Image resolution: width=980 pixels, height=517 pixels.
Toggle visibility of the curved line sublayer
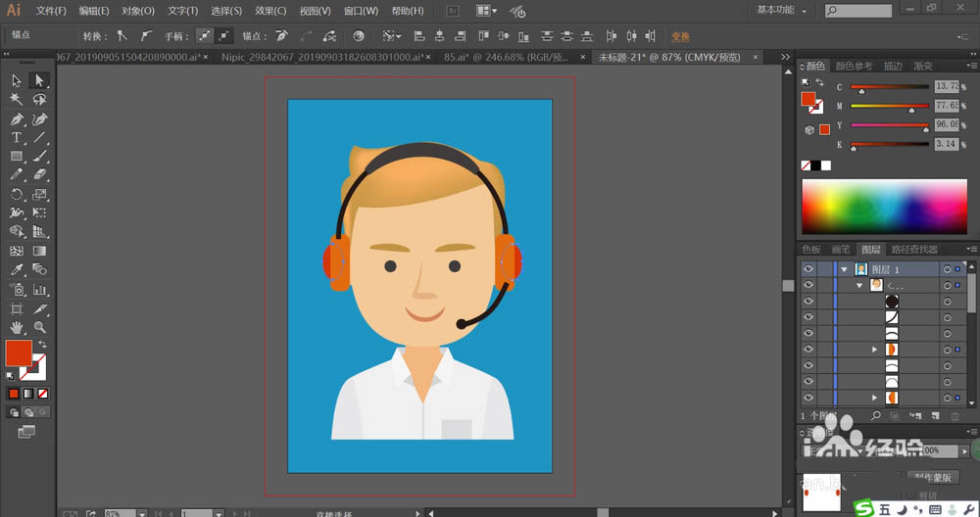(x=808, y=317)
